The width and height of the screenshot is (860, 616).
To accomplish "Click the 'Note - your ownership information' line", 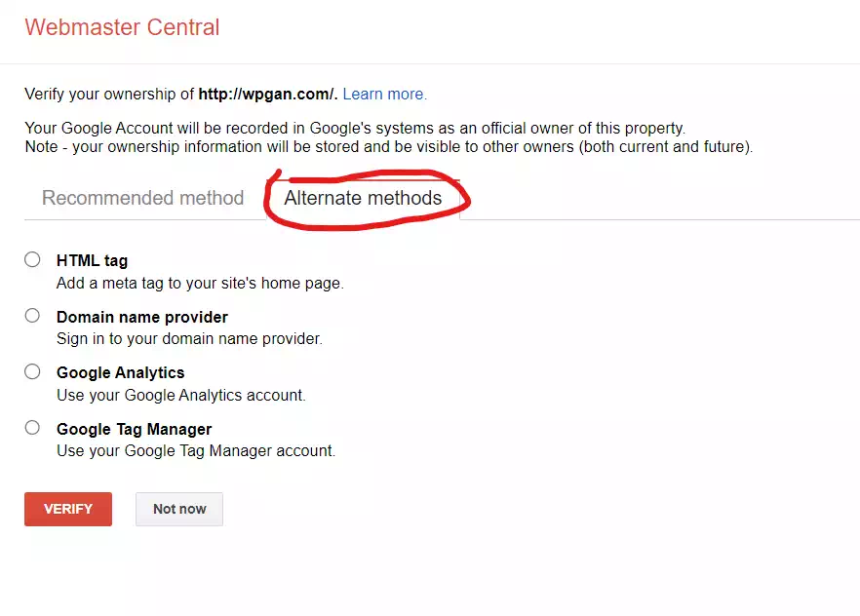I will click(x=389, y=147).
